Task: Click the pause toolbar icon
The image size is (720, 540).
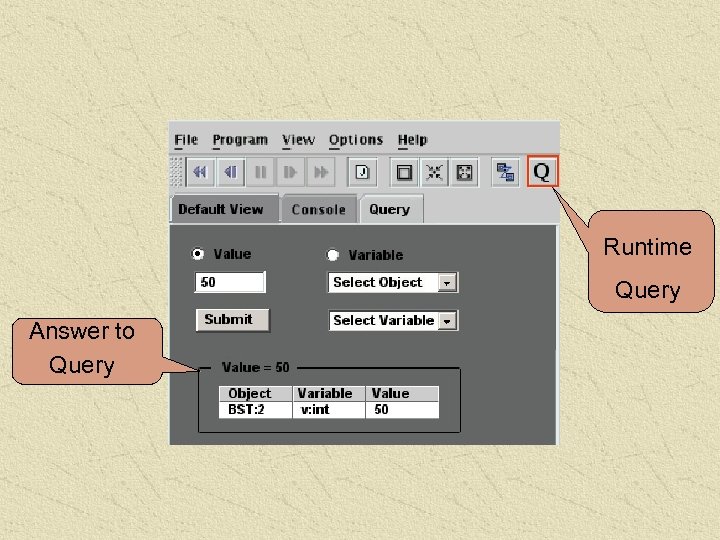Action: [260, 172]
